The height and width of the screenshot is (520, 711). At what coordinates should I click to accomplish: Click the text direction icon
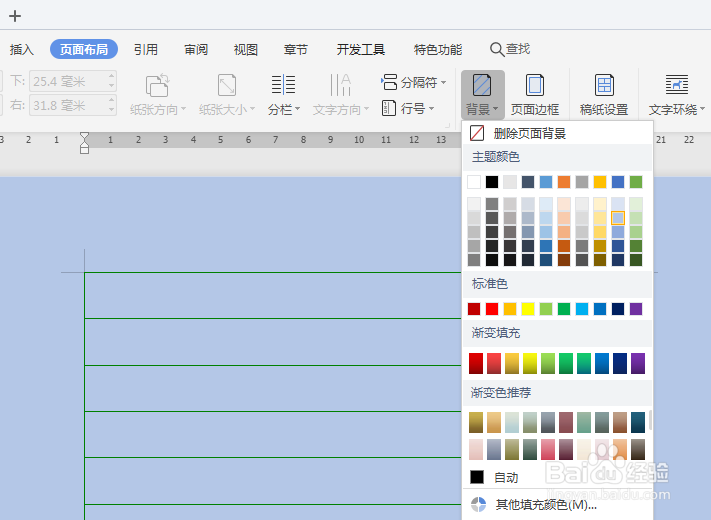click(340, 85)
